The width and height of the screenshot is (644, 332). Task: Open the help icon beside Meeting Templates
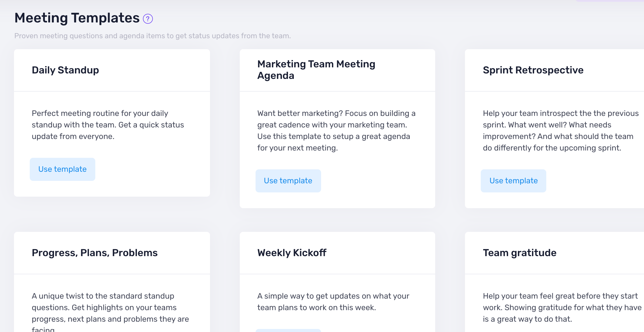[x=148, y=19]
